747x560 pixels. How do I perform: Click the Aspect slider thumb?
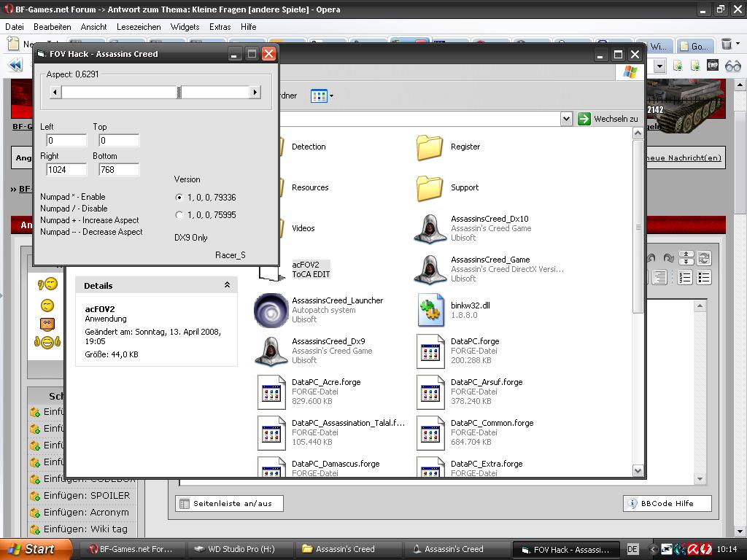pyautogui.click(x=179, y=93)
